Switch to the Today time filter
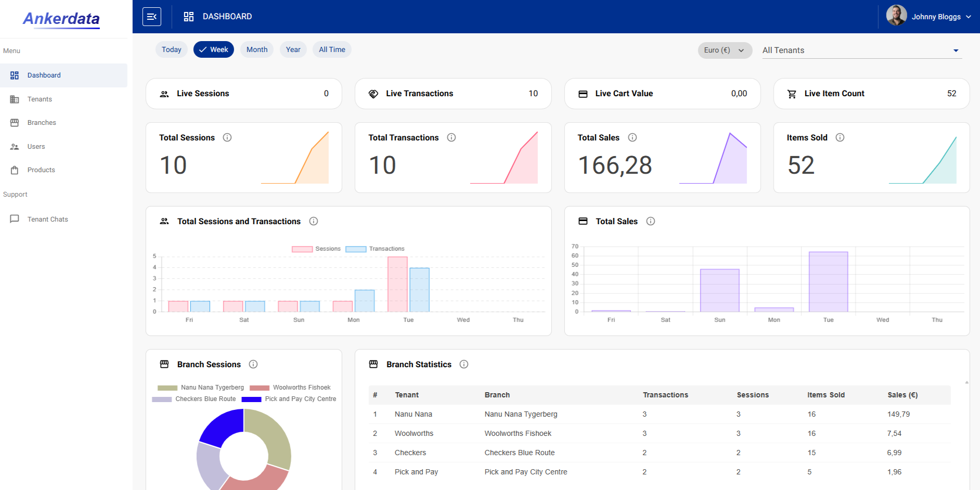 (172, 49)
